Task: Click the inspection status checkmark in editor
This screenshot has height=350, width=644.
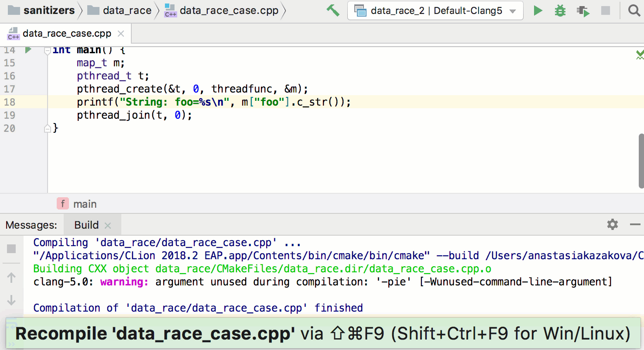Action: [640, 55]
